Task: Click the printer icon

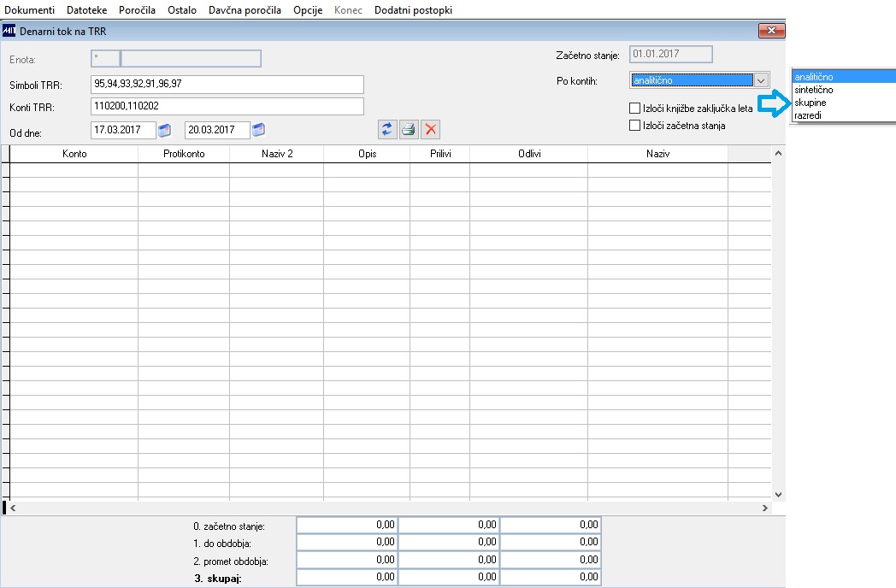Action: click(409, 129)
